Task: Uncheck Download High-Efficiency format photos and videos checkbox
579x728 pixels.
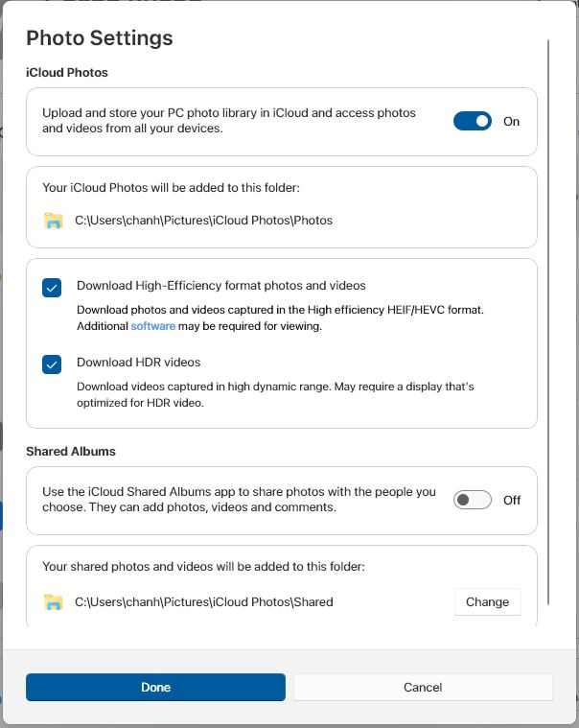Action: (x=52, y=288)
